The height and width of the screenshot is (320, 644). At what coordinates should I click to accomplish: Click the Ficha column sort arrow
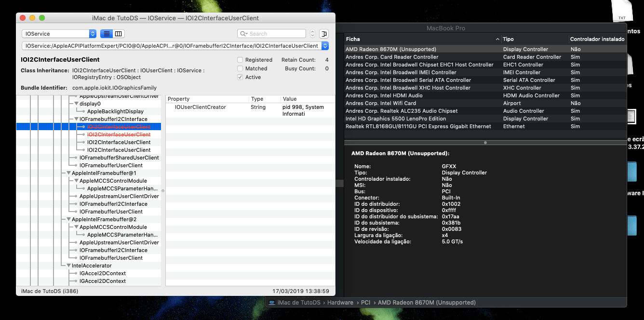pos(497,39)
